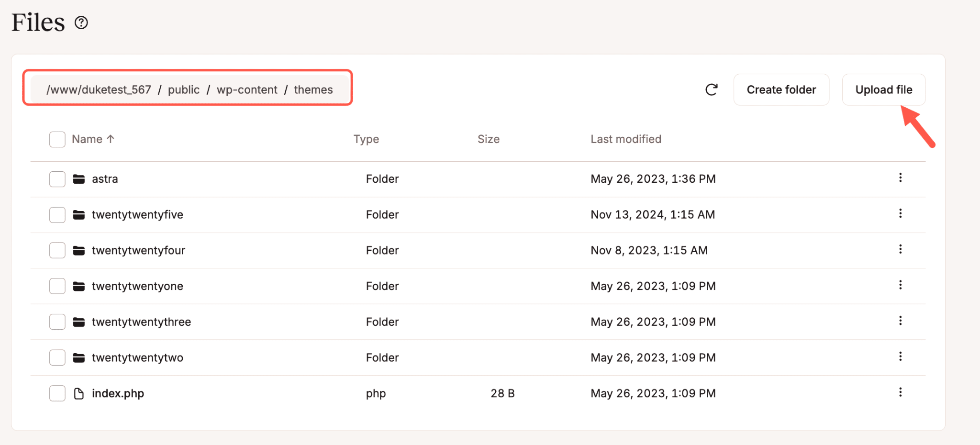980x445 pixels.
Task: Open the astra folder name
Action: click(105, 179)
